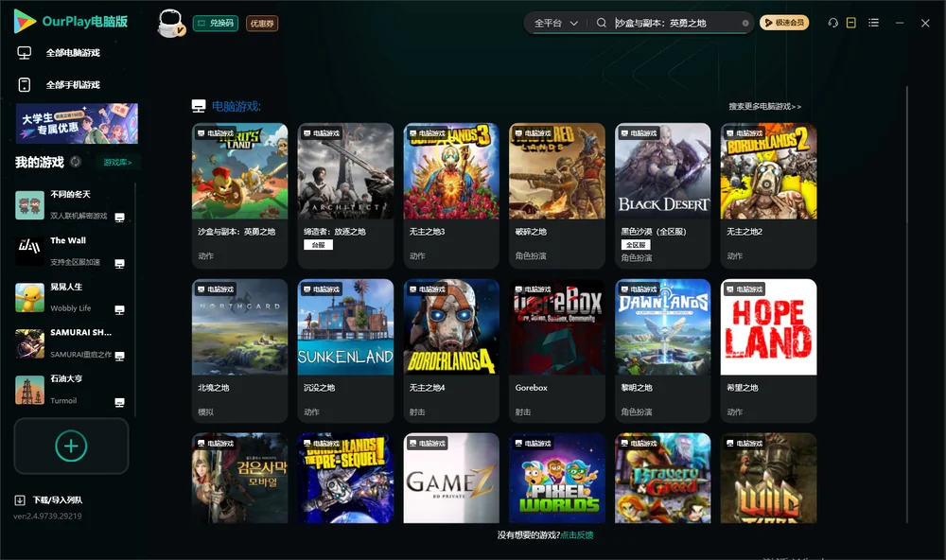This screenshot has height=560, width=946.
Task: Click the PC icon beside 不同的冬天
Action: [119, 218]
